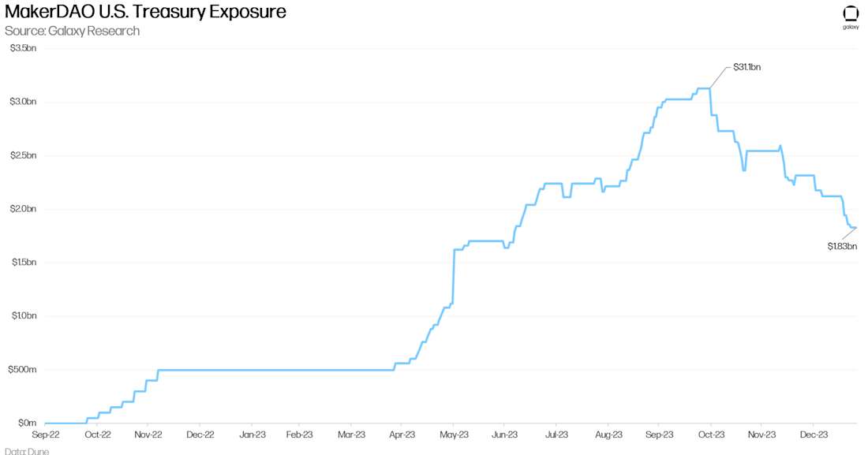Click the 'Jun-23' x-axis label
868x455 pixels.
[x=505, y=435]
